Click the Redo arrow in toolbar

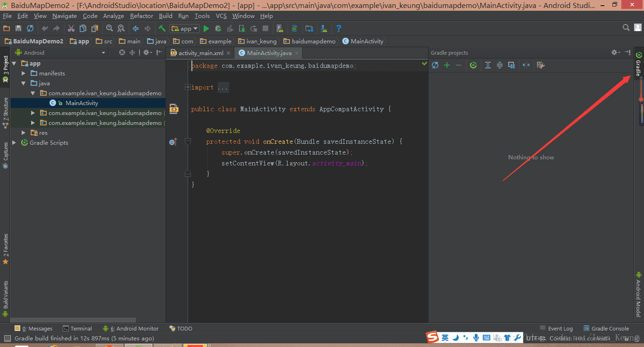(x=57, y=29)
